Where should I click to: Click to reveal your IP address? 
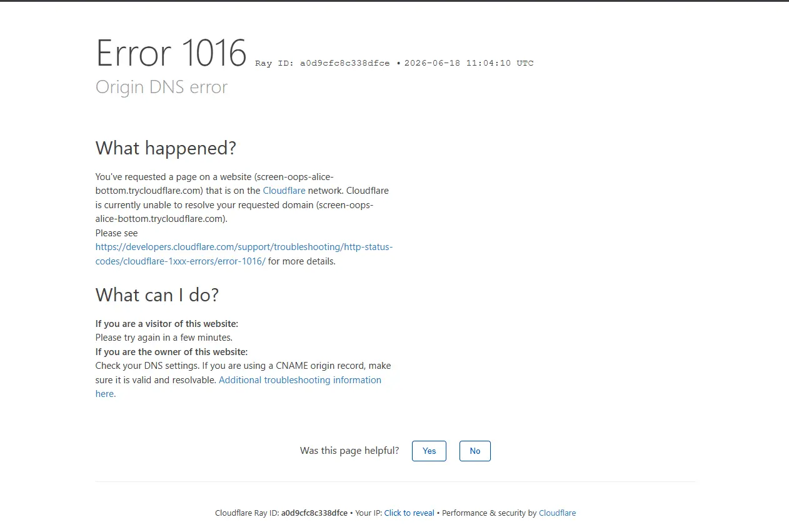click(409, 513)
